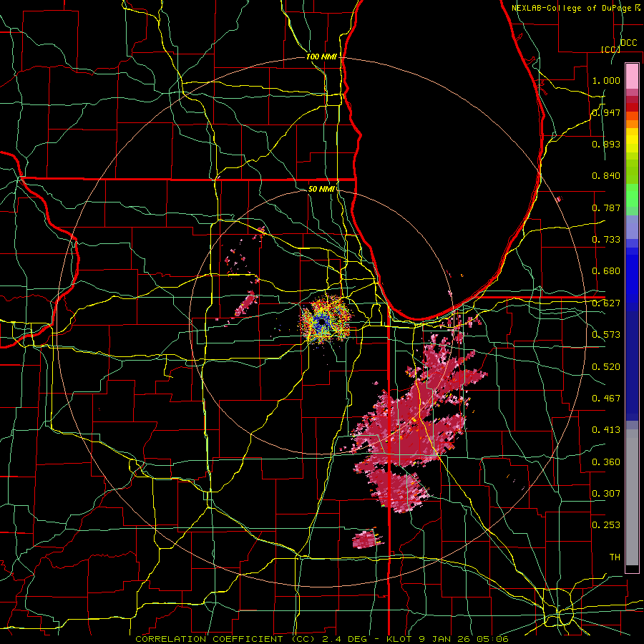
Task: Click the 50 NMI range ring label
Action: pos(321,189)
